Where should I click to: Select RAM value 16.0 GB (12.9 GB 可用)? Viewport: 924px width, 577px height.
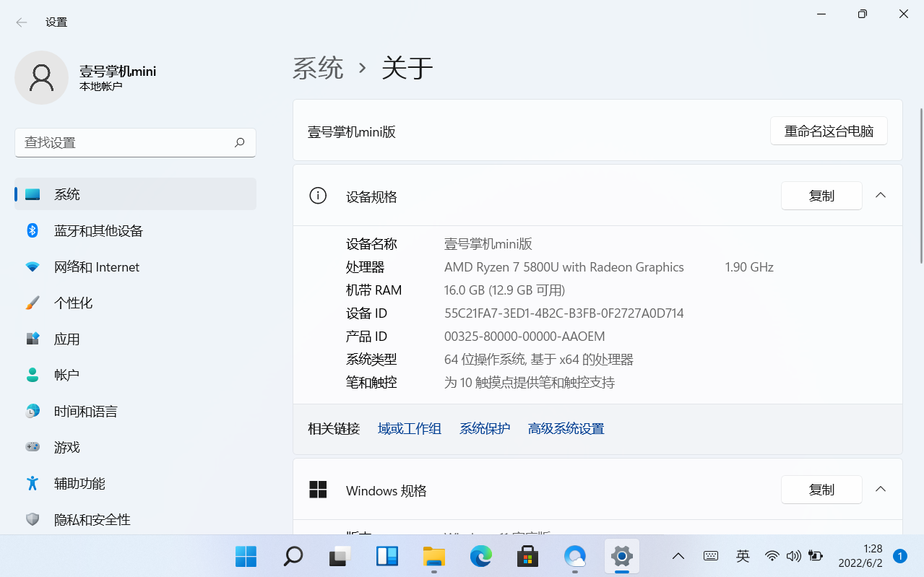pos(504,290)
